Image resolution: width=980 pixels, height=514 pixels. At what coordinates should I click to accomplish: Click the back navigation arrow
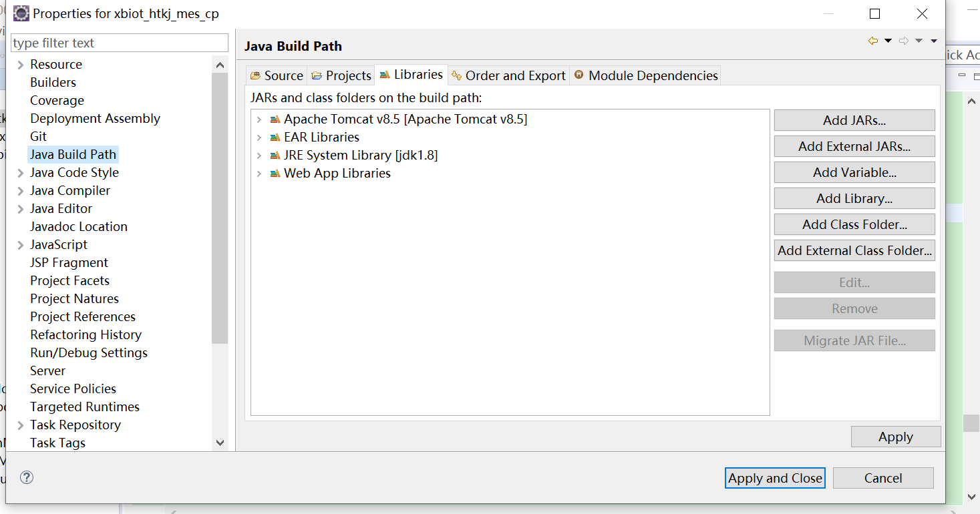(874, 40)
